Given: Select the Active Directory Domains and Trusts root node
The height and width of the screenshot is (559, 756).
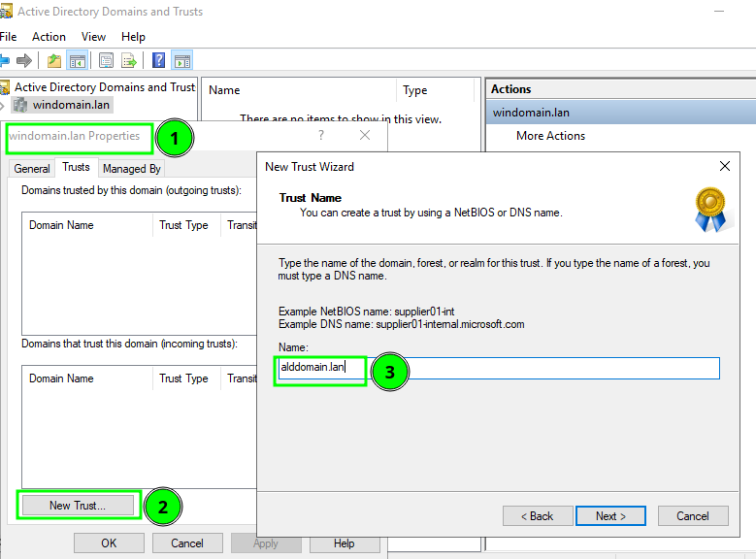Looking at the screenshot, I should point(105,86).
